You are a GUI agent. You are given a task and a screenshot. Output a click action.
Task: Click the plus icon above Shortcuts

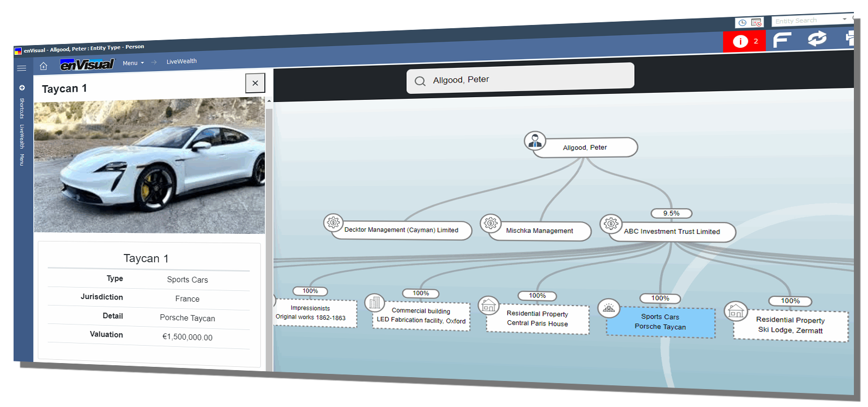(x=22, y=88)
